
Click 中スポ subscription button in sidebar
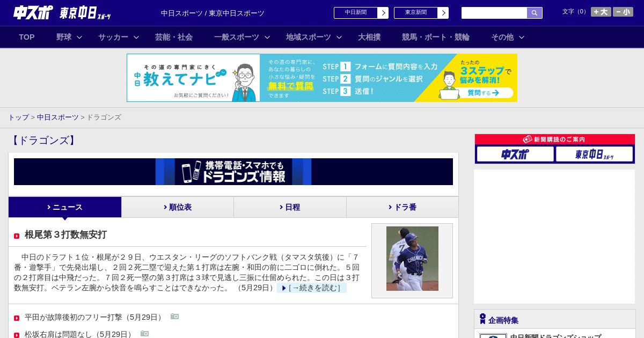pos(515,154)
